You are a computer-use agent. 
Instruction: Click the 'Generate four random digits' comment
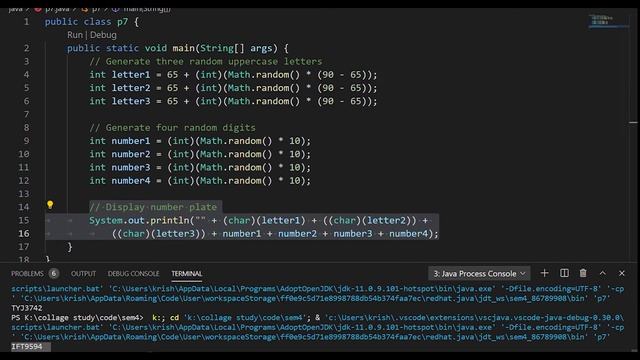tap(172, 128)
